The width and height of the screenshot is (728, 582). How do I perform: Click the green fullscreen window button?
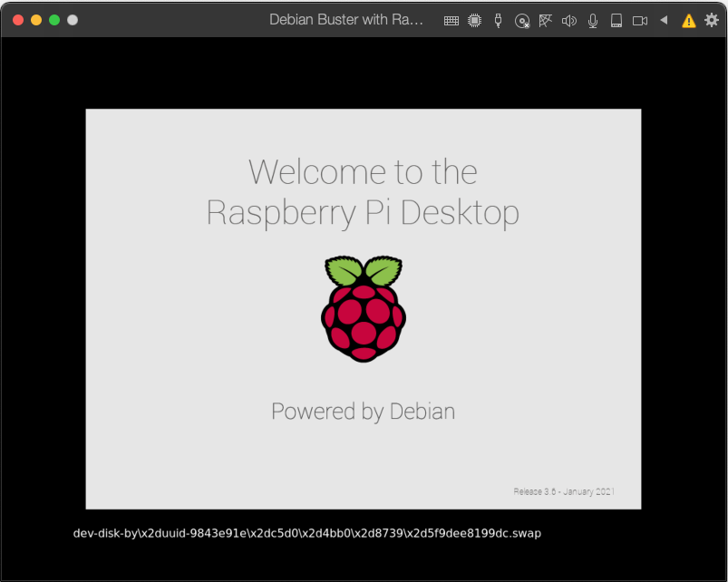point(54,20)
